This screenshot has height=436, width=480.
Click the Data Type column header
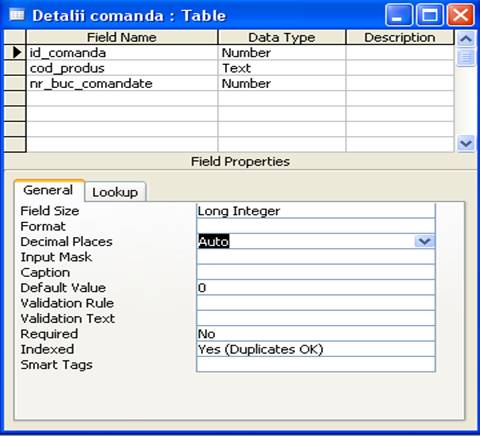click(282, 37)
